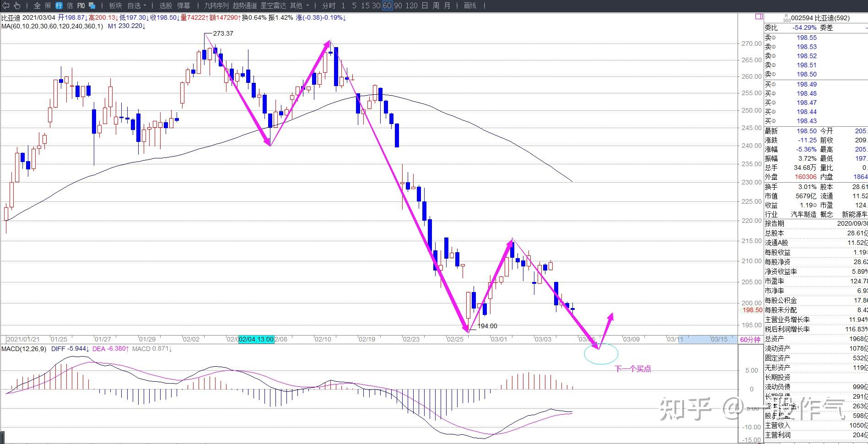Click the overlapping windows icon in the toolbar
868x444 pixels.
click(x=92, y=5)
